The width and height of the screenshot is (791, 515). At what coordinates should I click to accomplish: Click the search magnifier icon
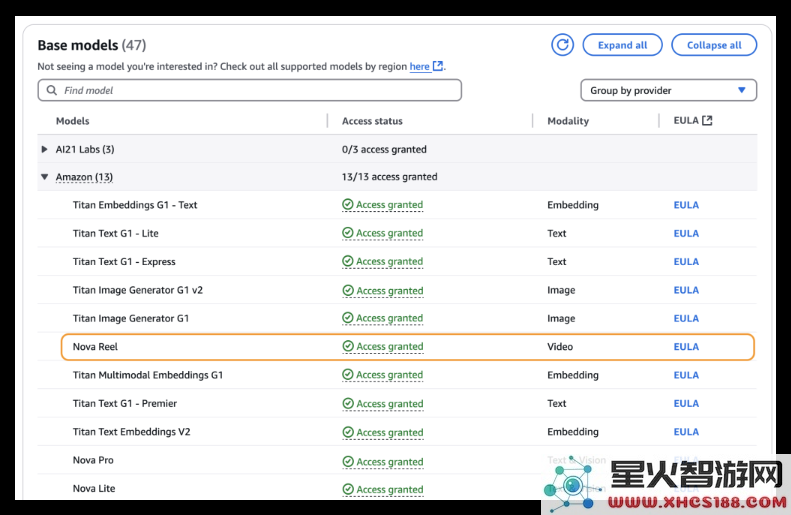[x=51, y=90]
